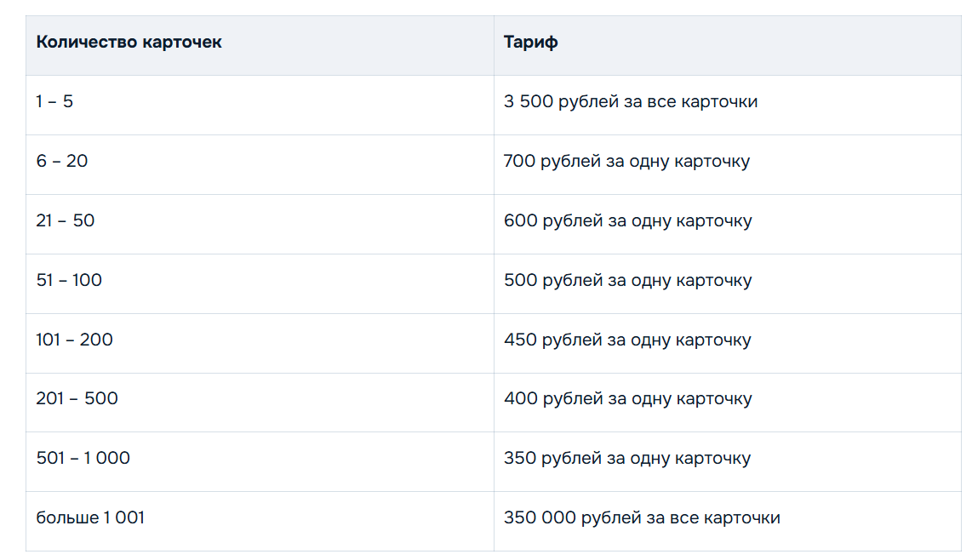Click the '500 рублей за одну карточку' tariff
Image resolution: width=972 pixels, height=560 pixels.
coord(627,280)
